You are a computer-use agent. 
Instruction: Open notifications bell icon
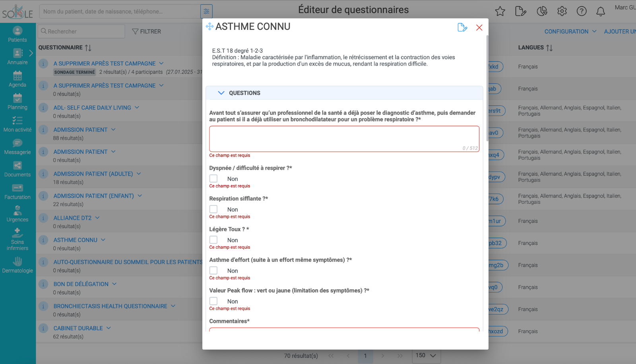[x=601, y=11]
